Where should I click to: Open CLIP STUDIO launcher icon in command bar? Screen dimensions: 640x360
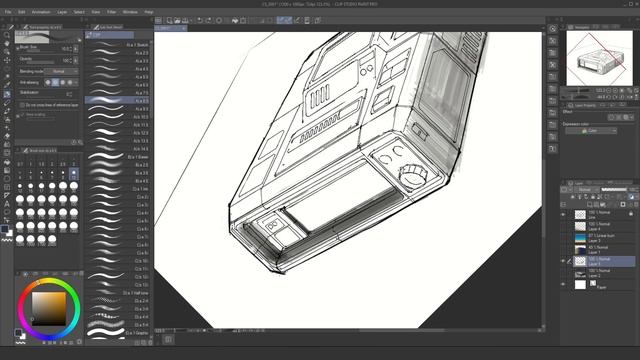coord(158,20)
